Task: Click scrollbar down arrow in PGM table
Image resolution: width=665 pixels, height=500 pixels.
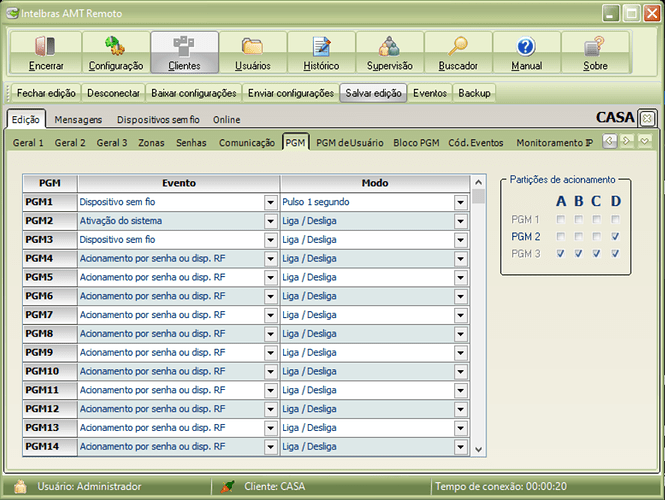Action: 478,450
